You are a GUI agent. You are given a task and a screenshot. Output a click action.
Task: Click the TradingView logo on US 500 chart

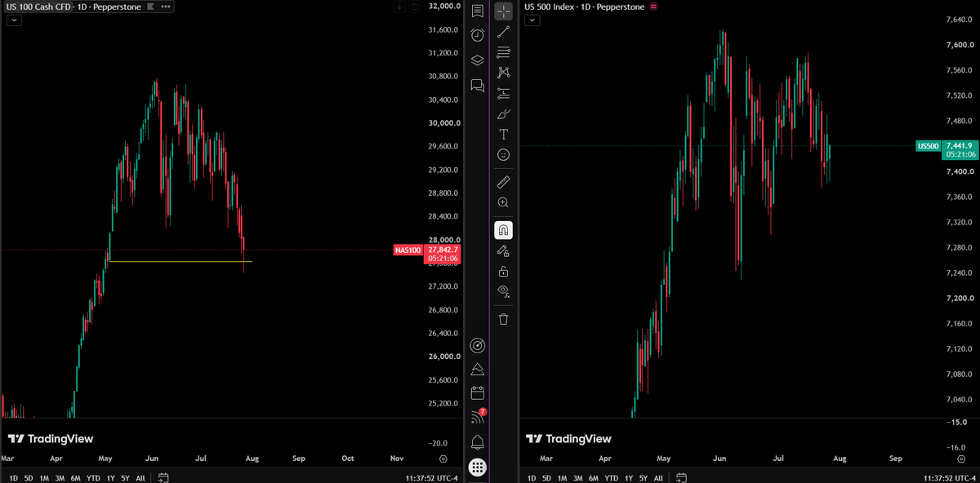(x=568, y=438)
